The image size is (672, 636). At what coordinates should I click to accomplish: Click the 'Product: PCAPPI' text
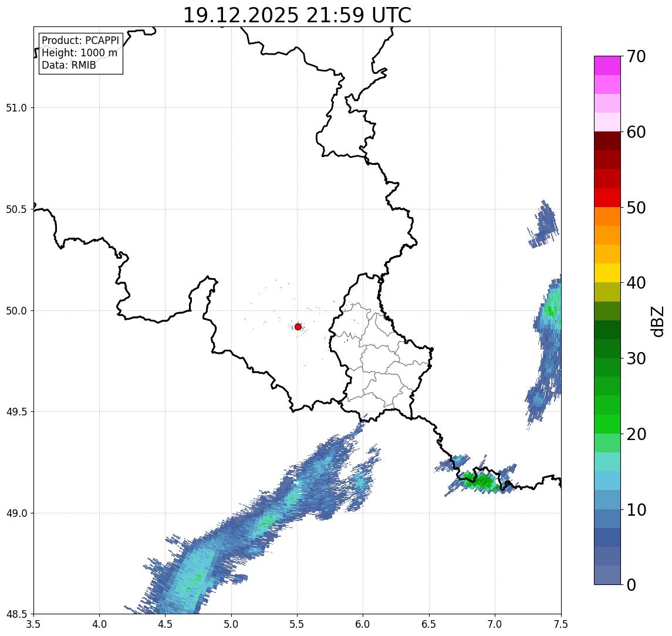click(x=80, y=40)
